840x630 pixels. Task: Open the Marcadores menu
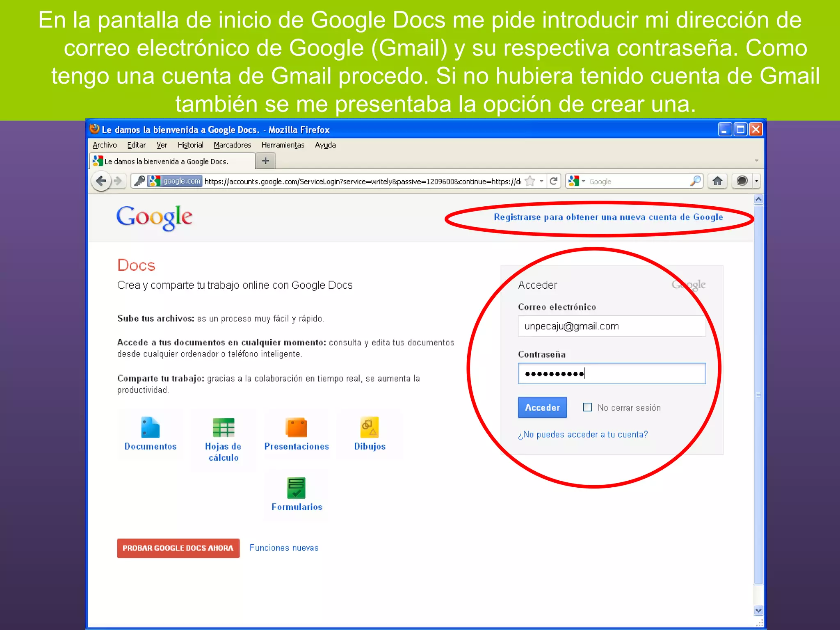click(233, 145)
